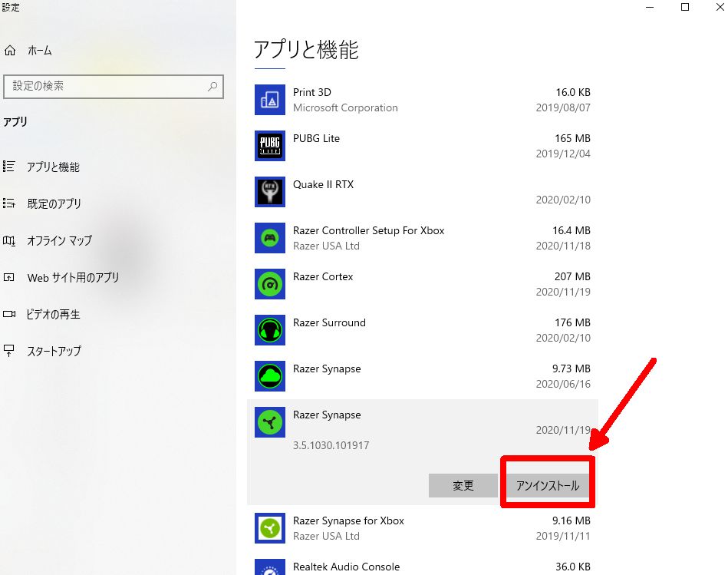Screen dimensions: 728x575
Task: Click the 16.4 MB size value
Action: pyautogui.click(x=571, y=230)
